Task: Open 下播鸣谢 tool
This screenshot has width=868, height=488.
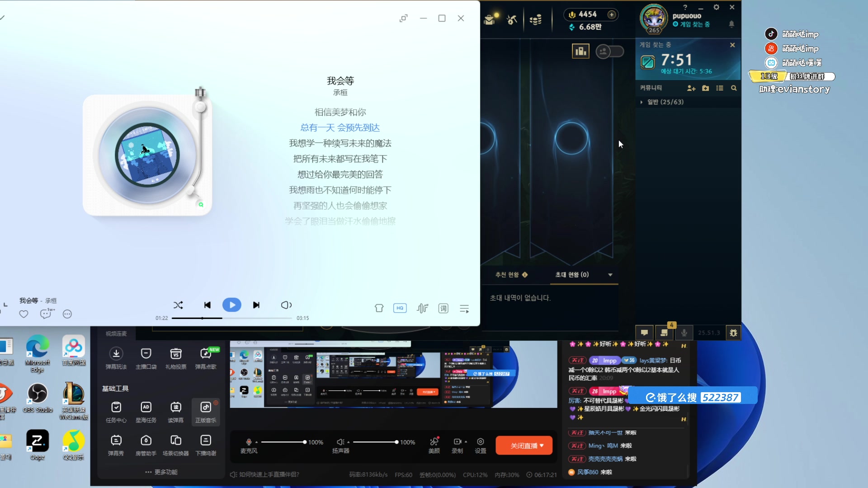Action: pyautogui.click(x=206, y=445)
